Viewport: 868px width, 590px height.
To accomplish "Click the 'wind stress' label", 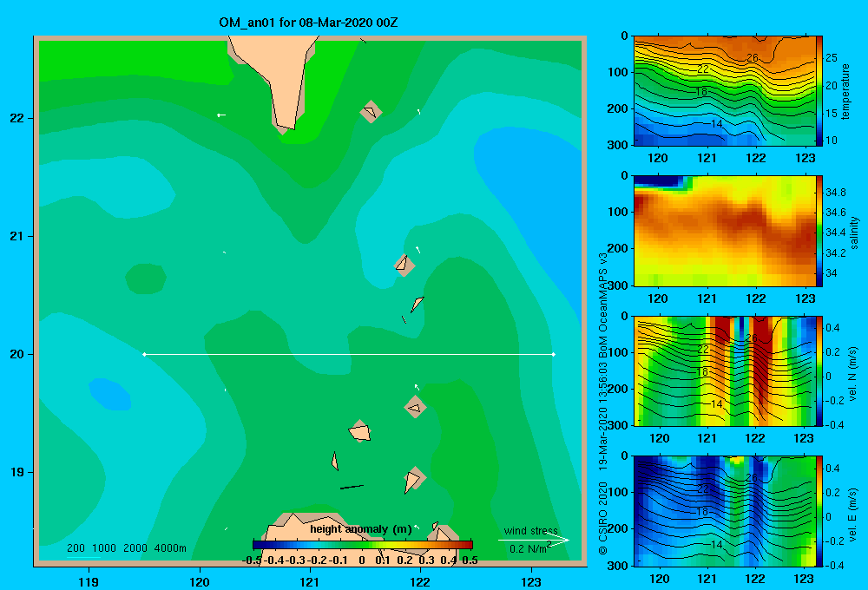I will [x=530, y=530].
